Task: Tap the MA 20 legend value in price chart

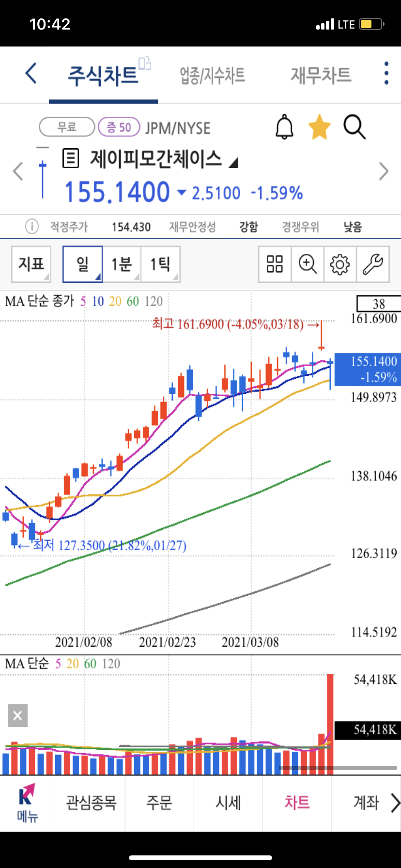Action: 115,301
